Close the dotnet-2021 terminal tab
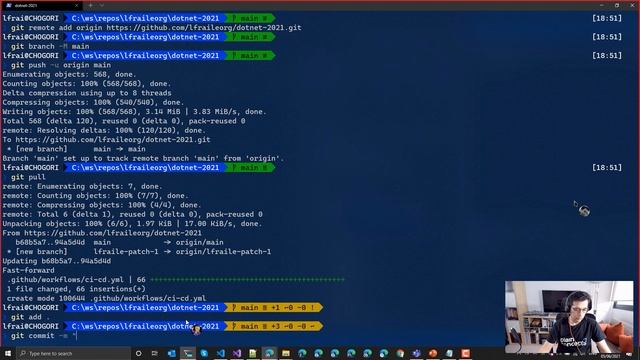 click(x=76, y=5)
